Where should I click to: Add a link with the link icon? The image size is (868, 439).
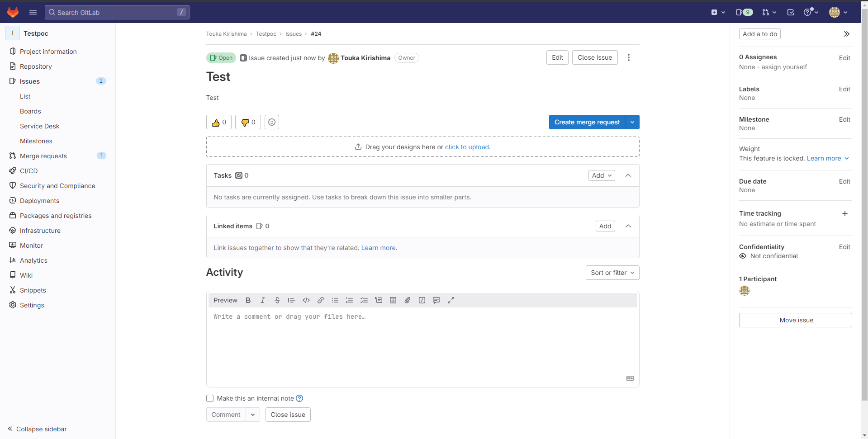321,300
